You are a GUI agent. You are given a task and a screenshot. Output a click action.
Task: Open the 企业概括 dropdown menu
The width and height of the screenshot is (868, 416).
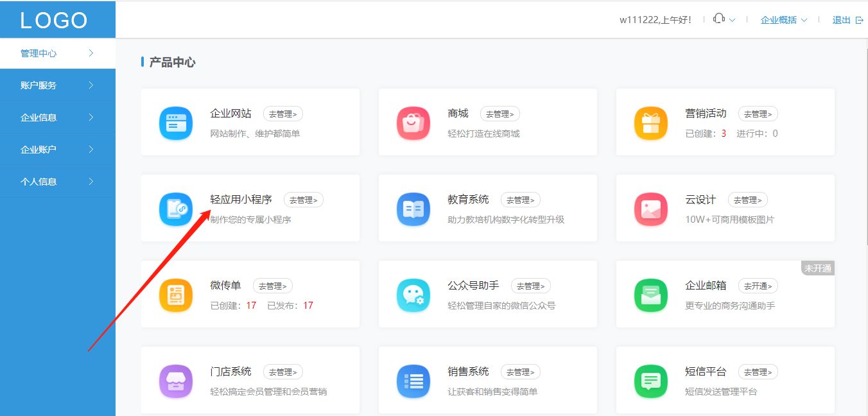784,20
